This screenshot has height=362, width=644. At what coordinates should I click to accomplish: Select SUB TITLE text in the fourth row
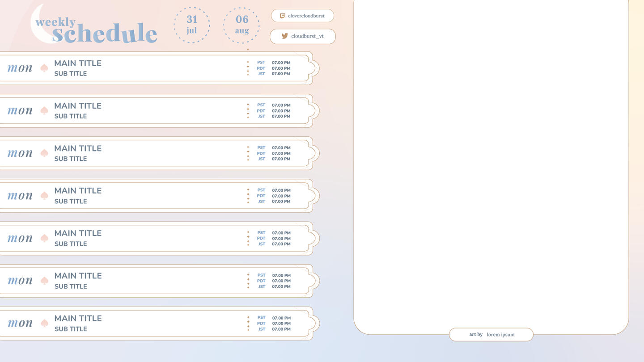[71, 201]
